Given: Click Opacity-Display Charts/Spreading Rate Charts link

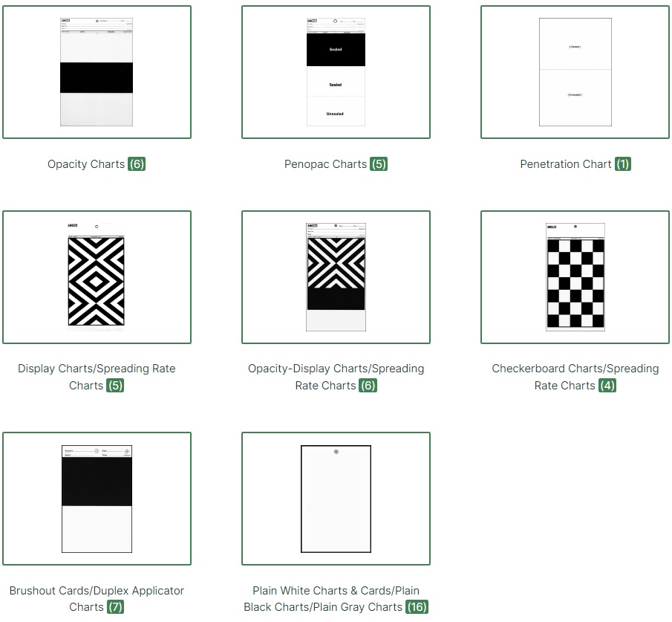Looking at the screenshot, I should point(336,377).
